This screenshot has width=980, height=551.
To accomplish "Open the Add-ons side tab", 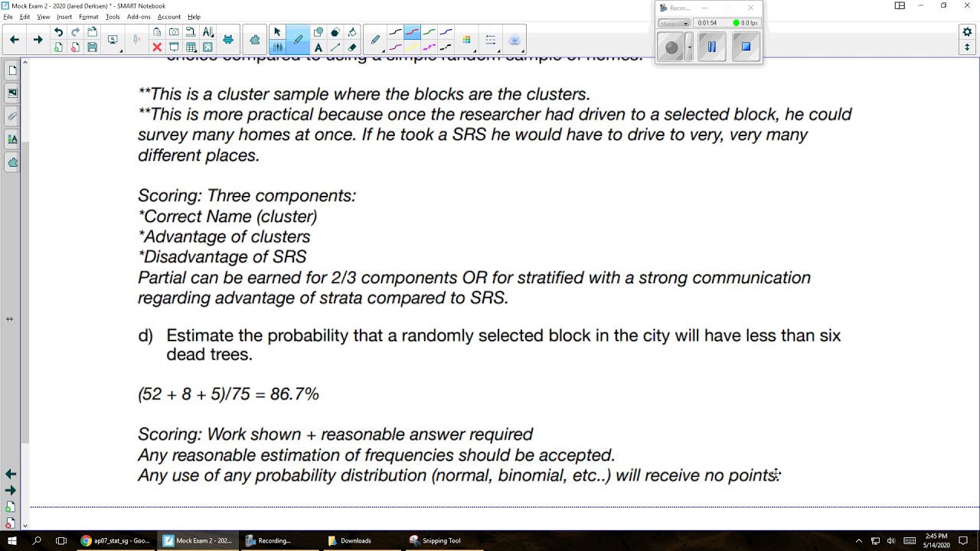I will (x=12, y=162).
